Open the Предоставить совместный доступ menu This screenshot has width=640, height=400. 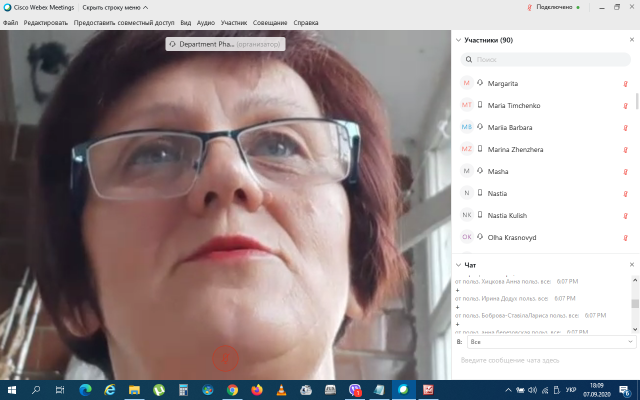pyautogui.click(x=124, y=23)
